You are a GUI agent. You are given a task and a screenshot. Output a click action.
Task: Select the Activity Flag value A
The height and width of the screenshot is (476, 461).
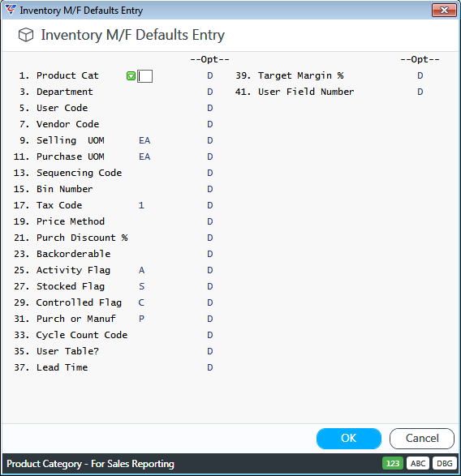tap(141, 270)
